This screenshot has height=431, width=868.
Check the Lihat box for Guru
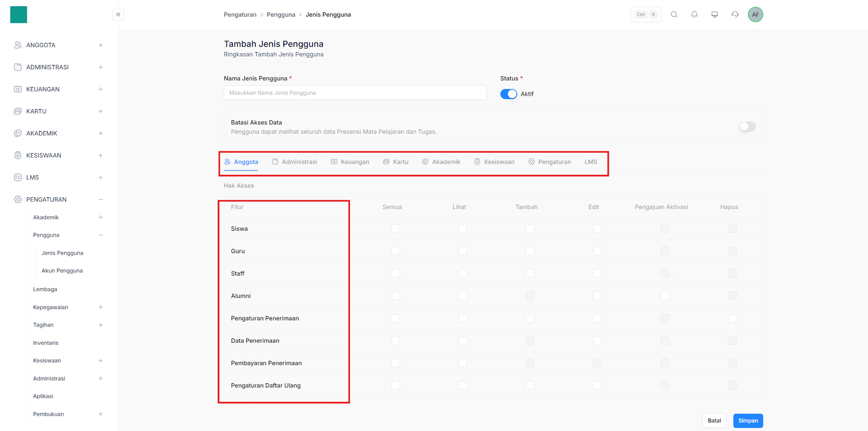463,251
